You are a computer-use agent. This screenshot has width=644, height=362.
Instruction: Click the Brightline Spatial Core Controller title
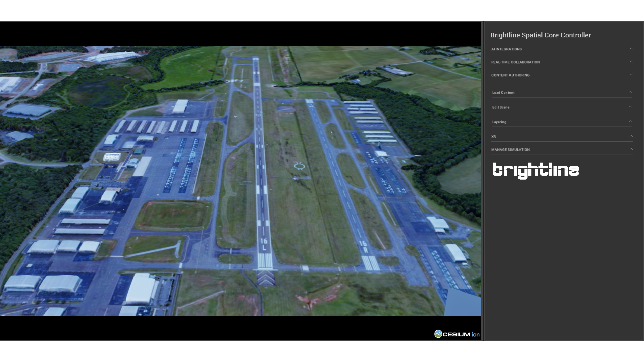540,35
